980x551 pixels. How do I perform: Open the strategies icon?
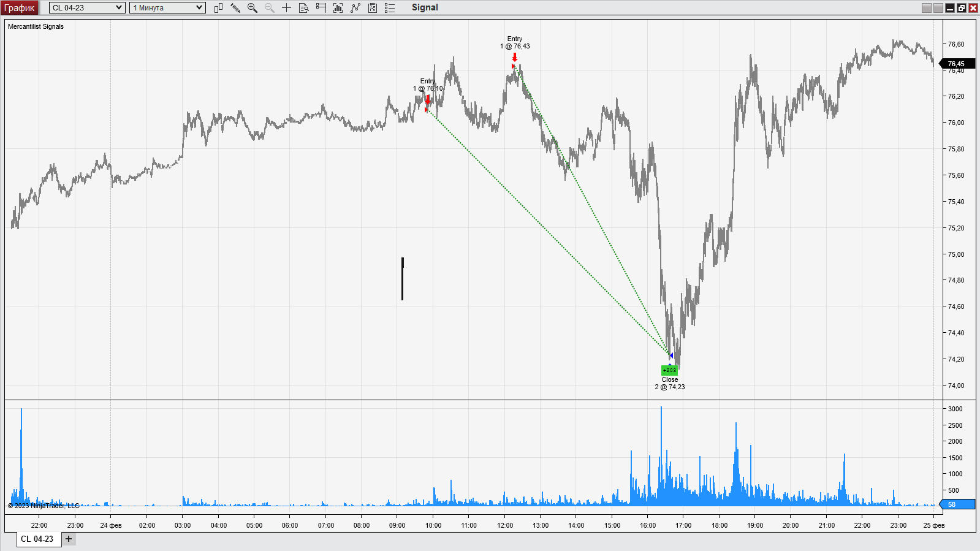tap(355, 8)
